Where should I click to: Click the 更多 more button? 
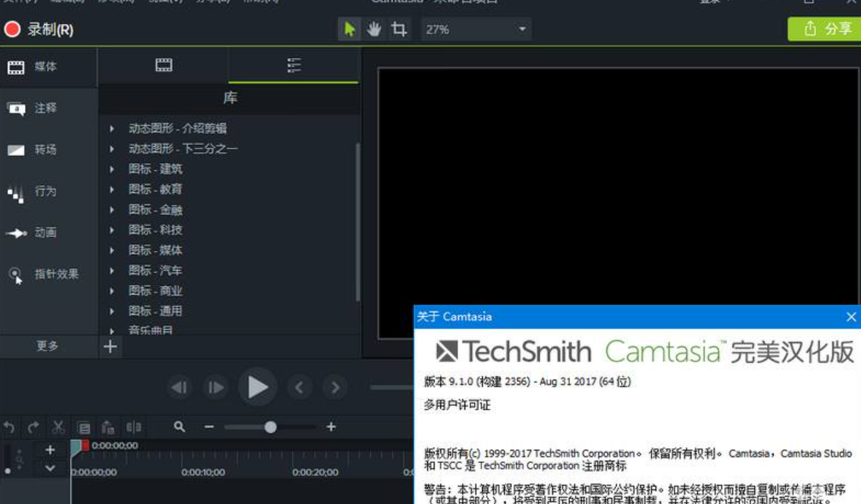(48, 346)
